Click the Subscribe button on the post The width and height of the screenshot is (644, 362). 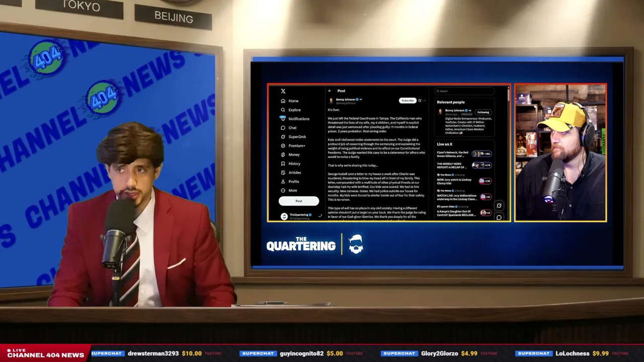[408, 101]
